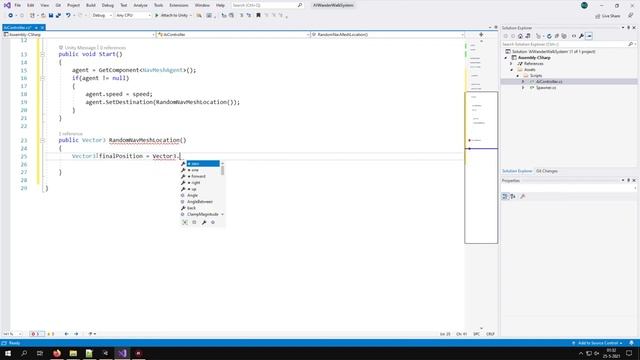Screen dimensions: 640x360
Task: Open the Analyze menu
Action: (140, 5)
